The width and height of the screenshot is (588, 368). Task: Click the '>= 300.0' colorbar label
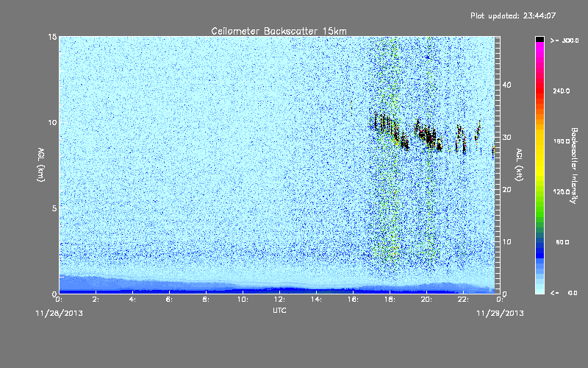[564, 40]
